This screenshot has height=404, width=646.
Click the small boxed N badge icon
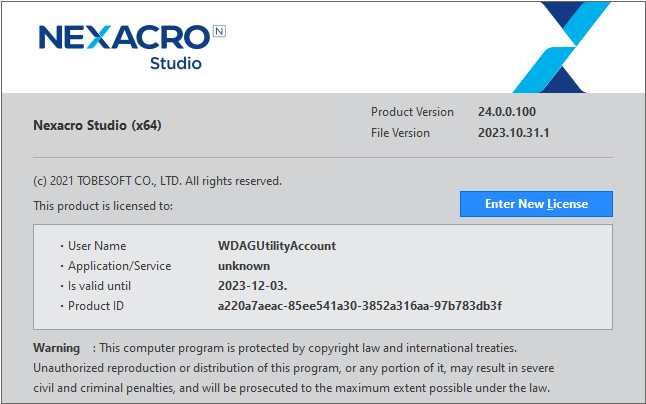coord(219,32)
